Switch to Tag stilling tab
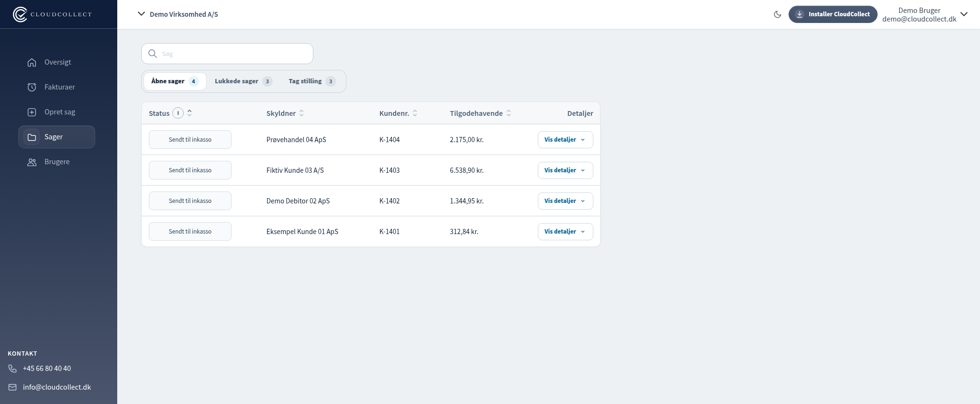The image size is (980, 404). click(312, 81)
